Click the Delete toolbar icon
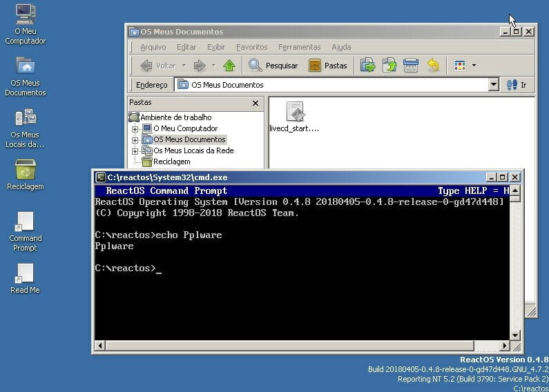Image resolution: width=549 pixels, height=392 pixels. 411,66
